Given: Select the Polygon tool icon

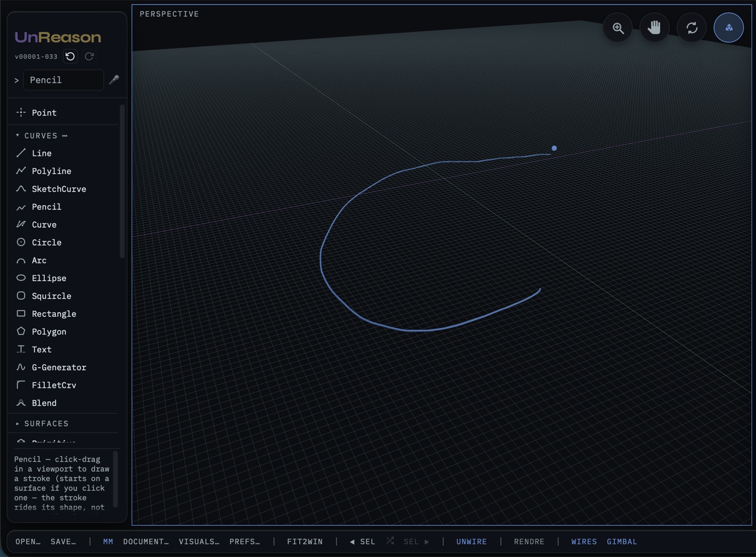Looking at the screenshot, I should (x=21, y=331).
